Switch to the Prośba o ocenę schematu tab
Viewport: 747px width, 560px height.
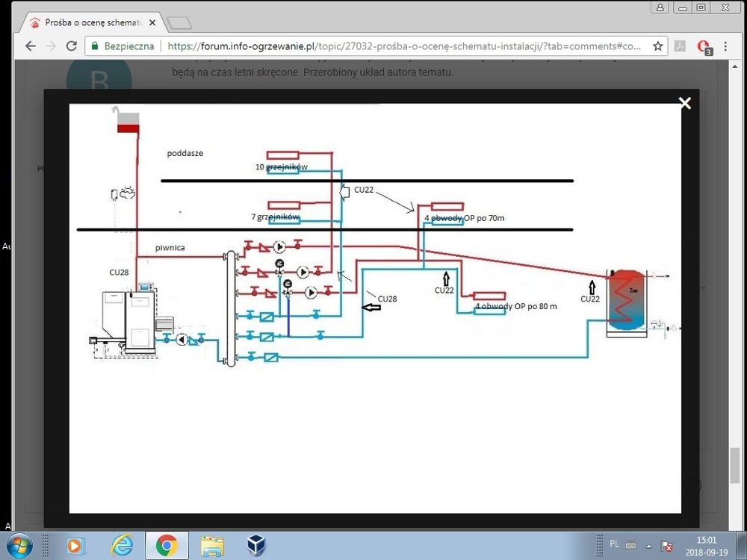(x=86, y=23)
